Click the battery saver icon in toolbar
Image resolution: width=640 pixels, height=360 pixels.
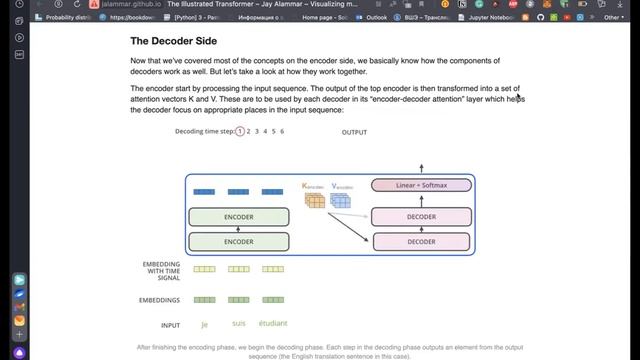pyautogui.click(x=582, y=4)
